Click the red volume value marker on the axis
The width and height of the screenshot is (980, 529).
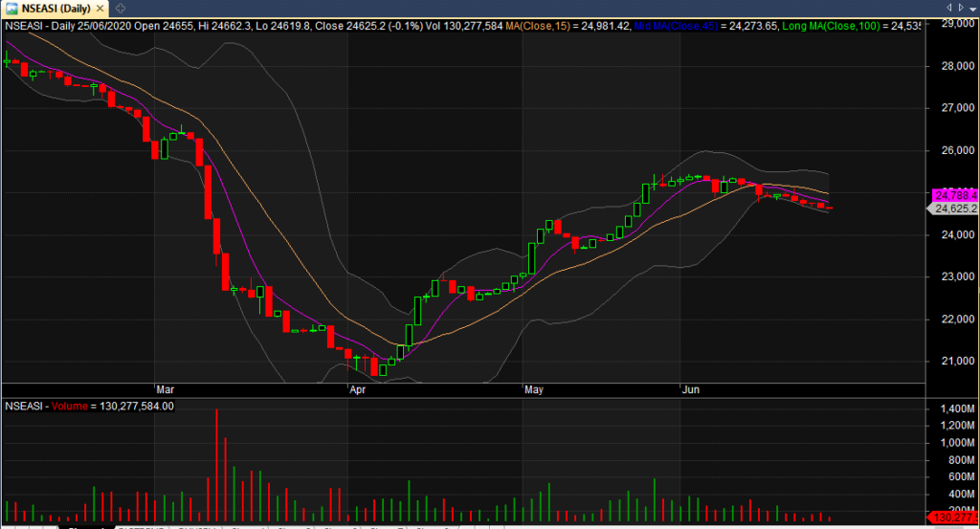955,518
